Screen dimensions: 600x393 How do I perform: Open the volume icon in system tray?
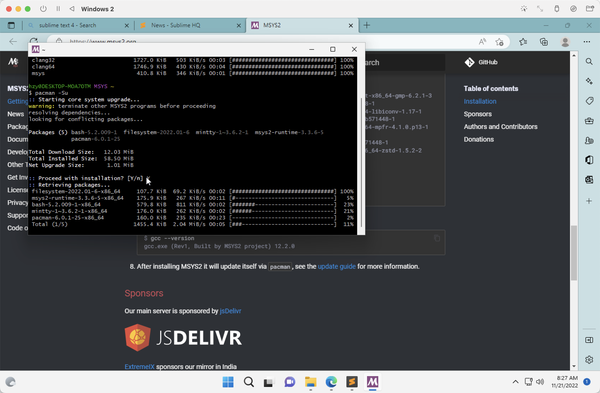(x=540, y=382)
